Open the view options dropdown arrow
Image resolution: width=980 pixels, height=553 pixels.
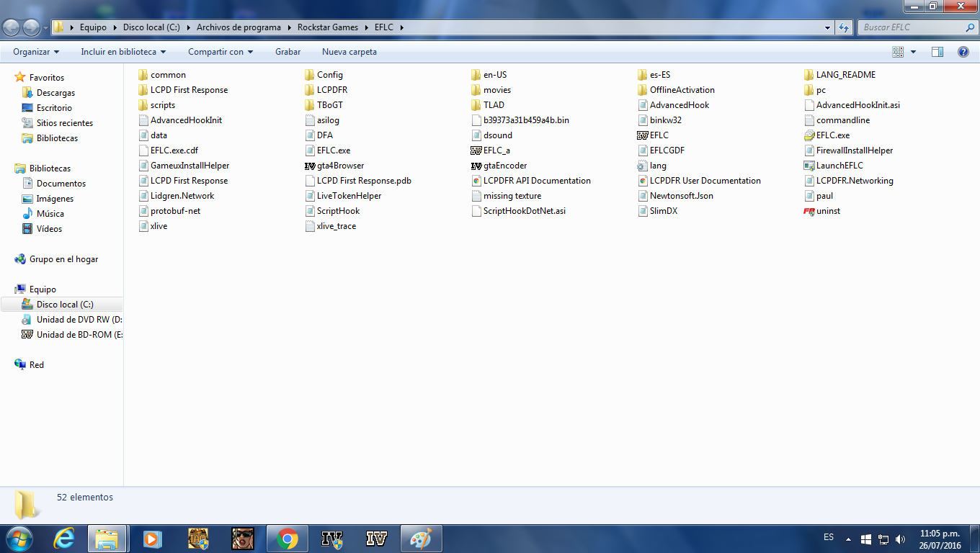click(913, 52)
